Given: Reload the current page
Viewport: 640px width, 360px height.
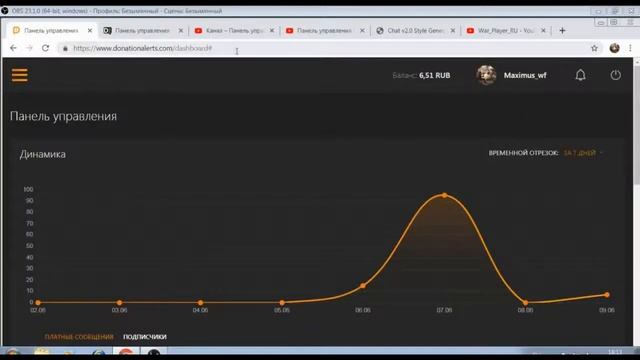Looking at the screenshot, I should click(x=45, y=48).
